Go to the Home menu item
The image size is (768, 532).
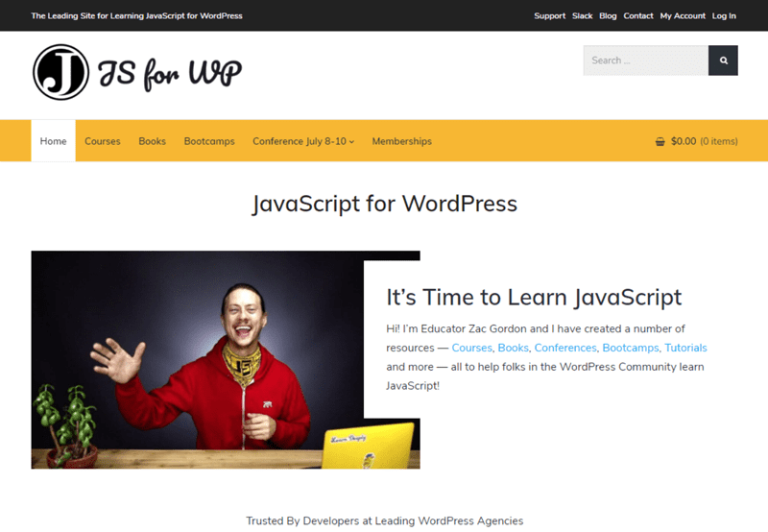tap(54, 141)
